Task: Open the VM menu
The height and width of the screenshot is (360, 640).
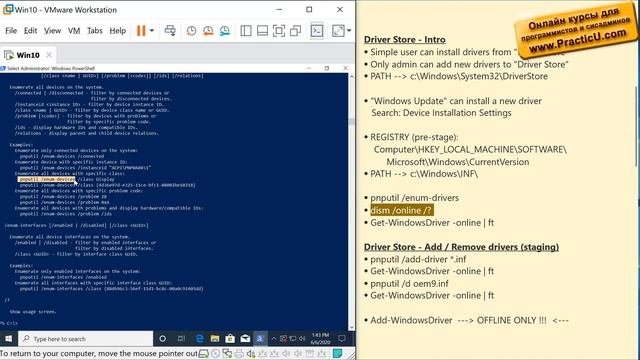Action: (74, 31)
